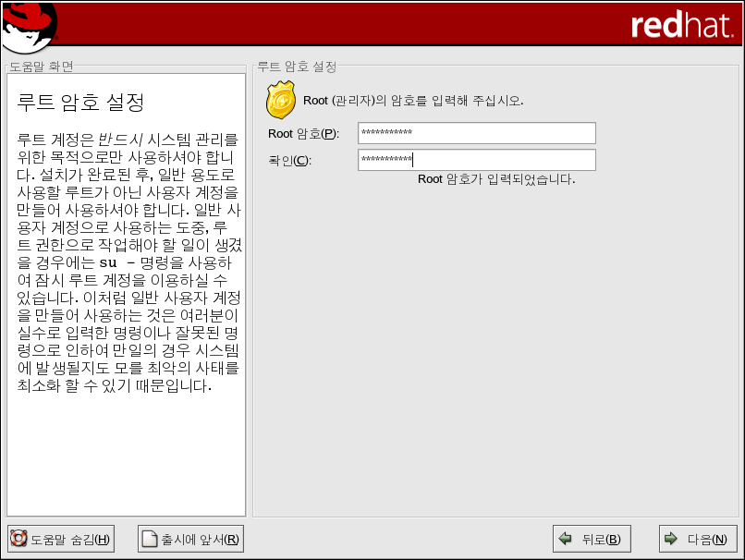Click the lifebuoy icon on 도움말 숨김

tap(19, 540)
